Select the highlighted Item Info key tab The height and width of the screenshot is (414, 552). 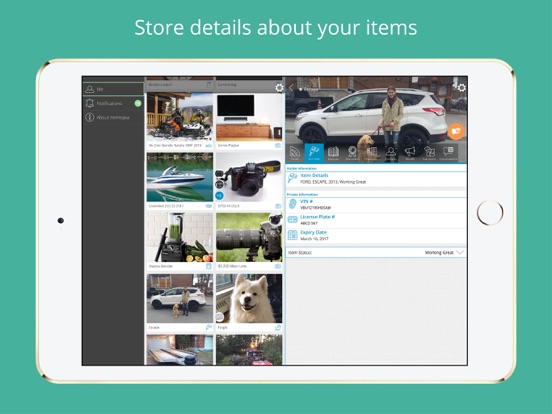314,153
